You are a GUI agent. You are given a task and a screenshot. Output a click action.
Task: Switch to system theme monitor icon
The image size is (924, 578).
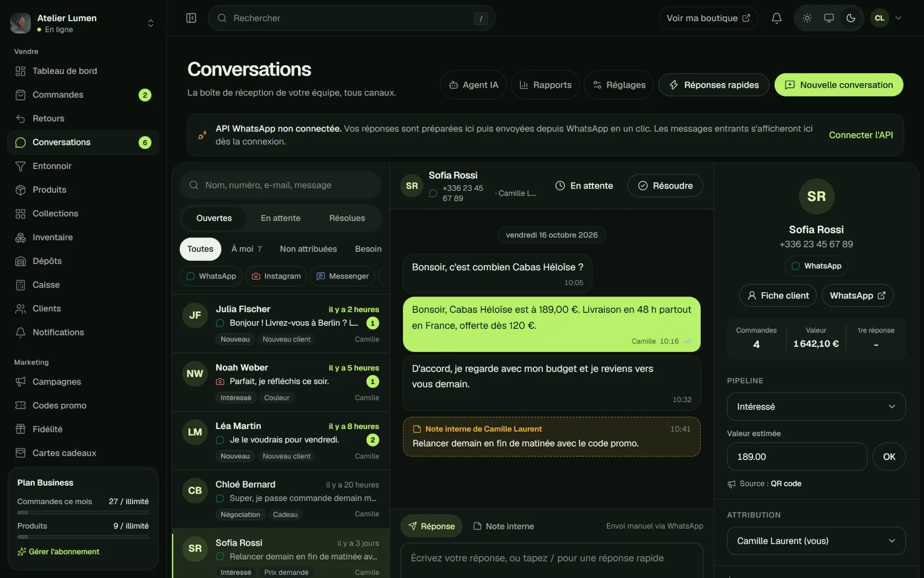829,18
